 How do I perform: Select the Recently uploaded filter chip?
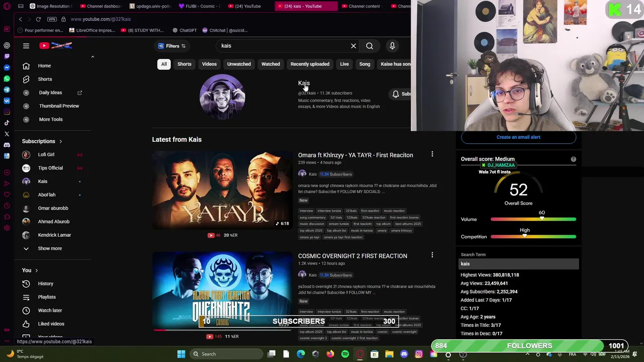coord(310,64)
